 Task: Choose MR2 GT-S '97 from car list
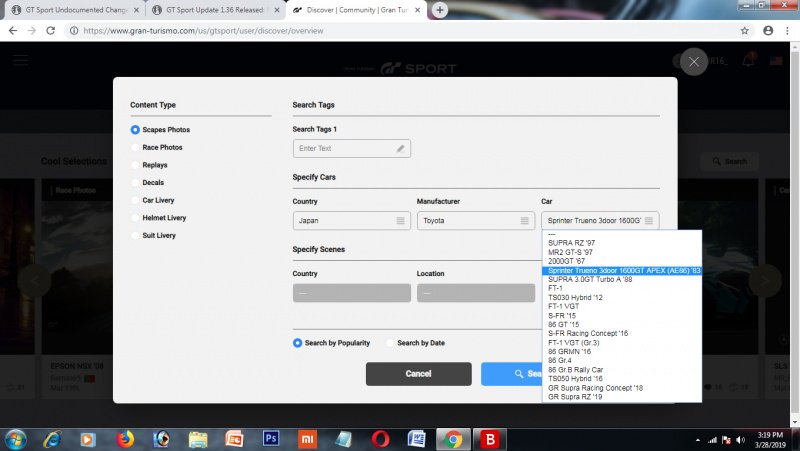tap(622, 252)
